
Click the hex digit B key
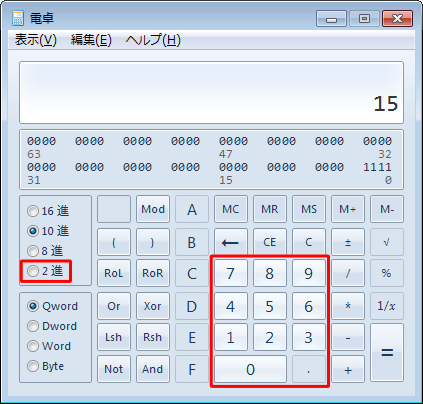[x=192, y=242]
